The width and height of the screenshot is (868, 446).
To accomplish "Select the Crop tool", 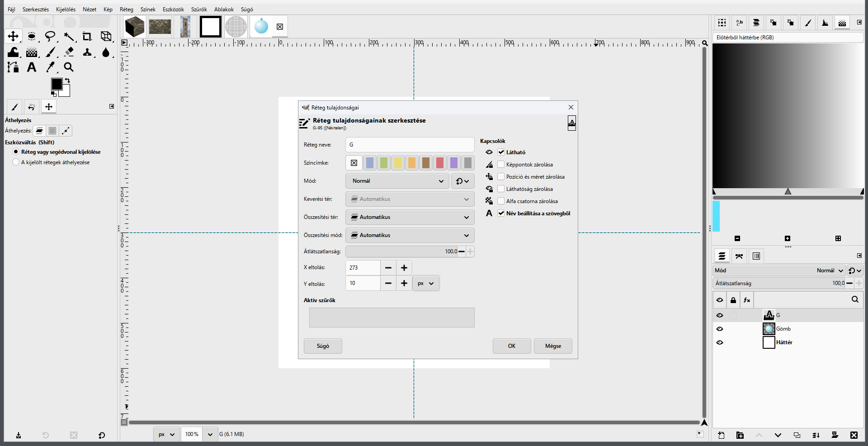I will click(x=87, y=36).
